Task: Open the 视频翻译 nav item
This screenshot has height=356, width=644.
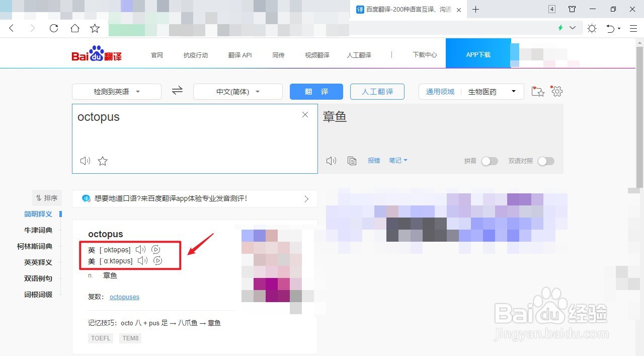Action: (x=317, y=55)
